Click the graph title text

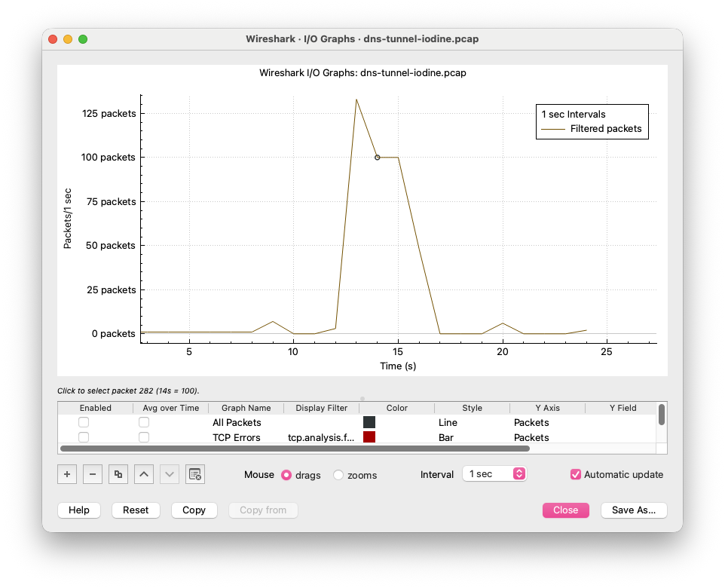click(x=362, y=72)
